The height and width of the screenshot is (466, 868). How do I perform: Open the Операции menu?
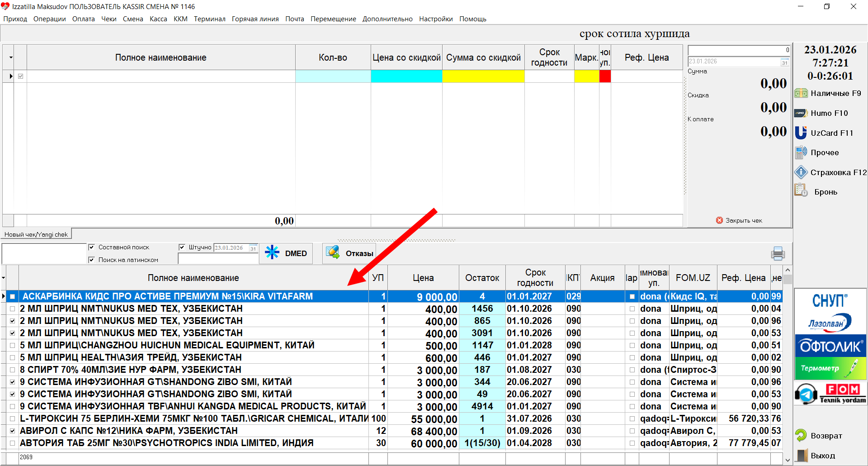click(49, 19)
